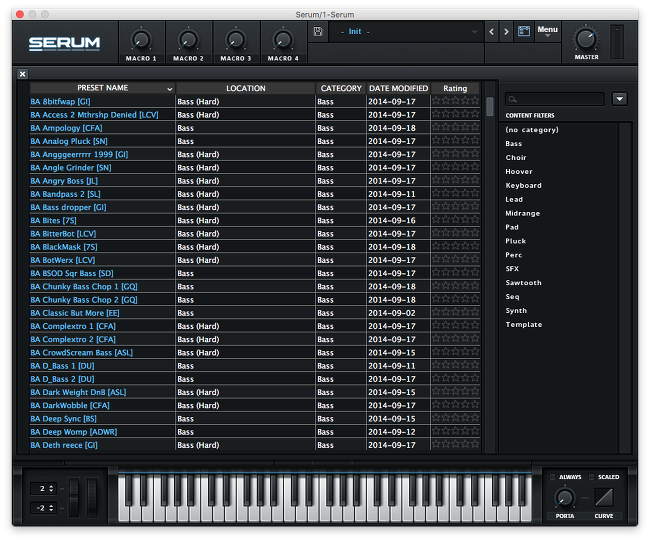
Task: Filter presets by Perc category
Action: 514,255
